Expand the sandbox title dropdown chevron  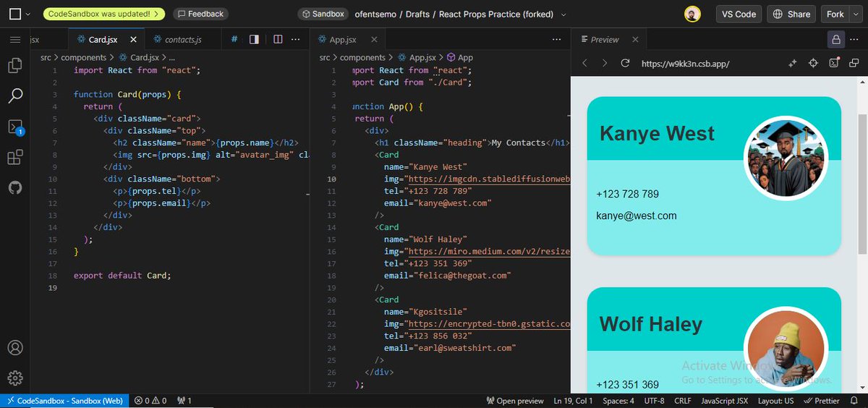(x=563, y=14)
